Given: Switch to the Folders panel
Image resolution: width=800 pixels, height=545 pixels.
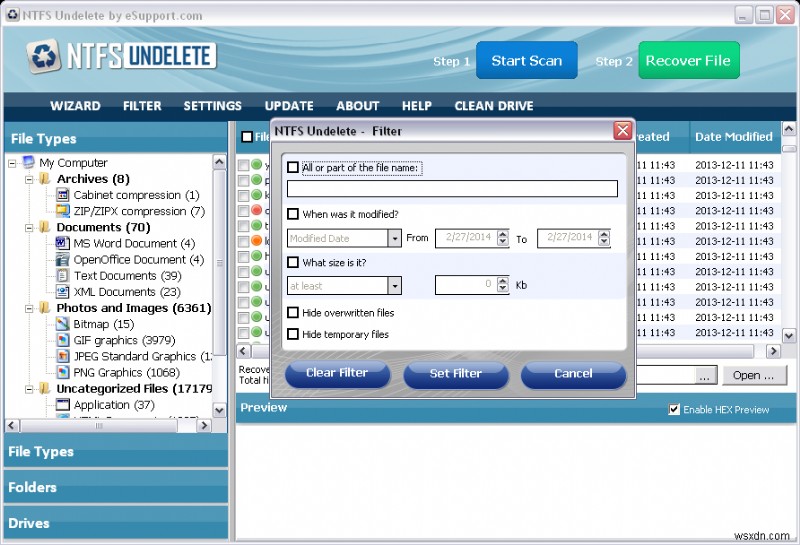Looking at the screenshot, I should [x=115, y=487].
